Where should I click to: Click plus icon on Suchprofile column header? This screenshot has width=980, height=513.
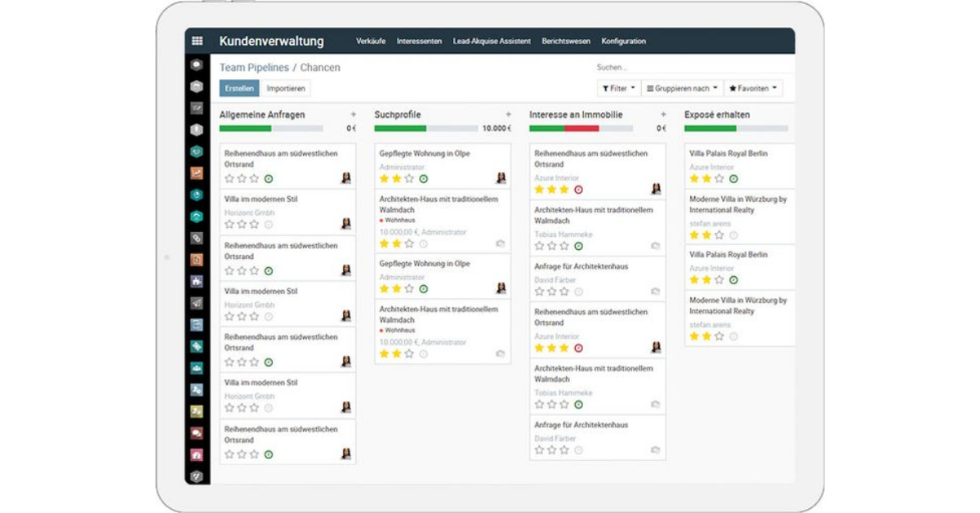pyautogui.click(x=507, y=115)
